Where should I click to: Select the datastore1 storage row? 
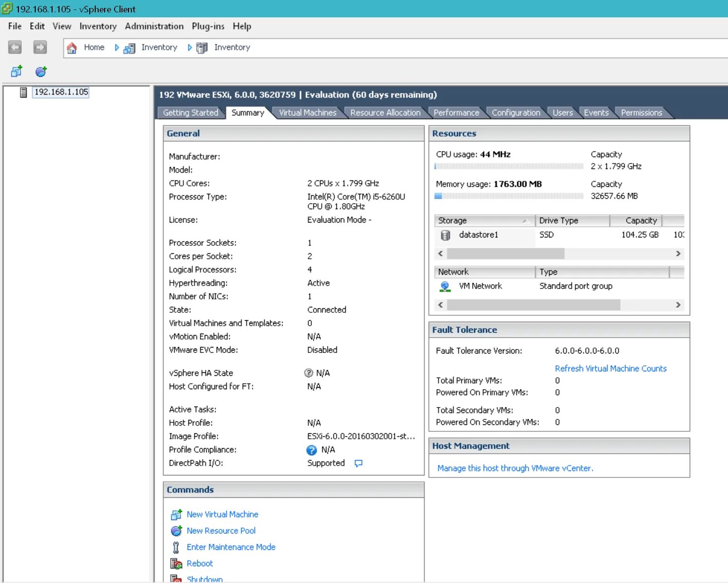tap(559, 235)
